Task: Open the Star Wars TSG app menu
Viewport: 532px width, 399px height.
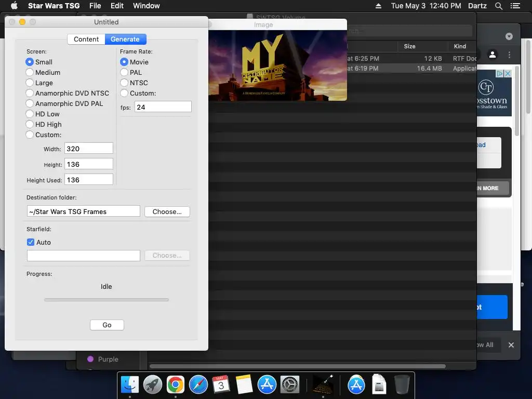Action: coord(54,6)
